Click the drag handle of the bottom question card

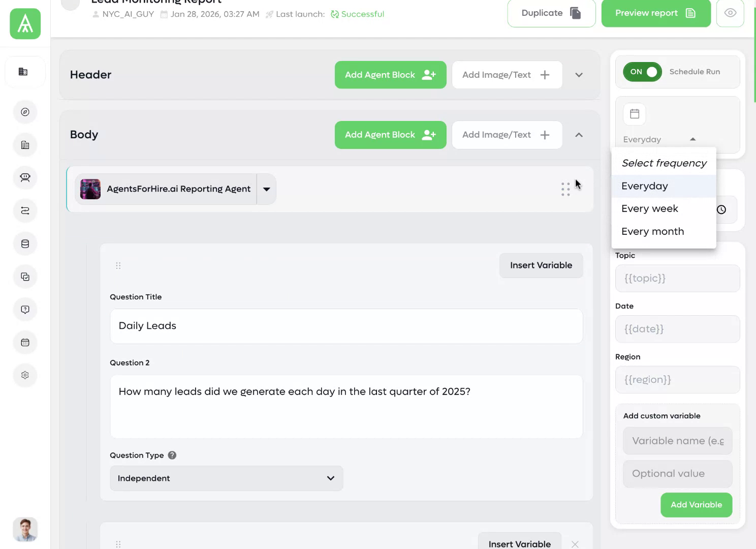(x=118, y=544)
